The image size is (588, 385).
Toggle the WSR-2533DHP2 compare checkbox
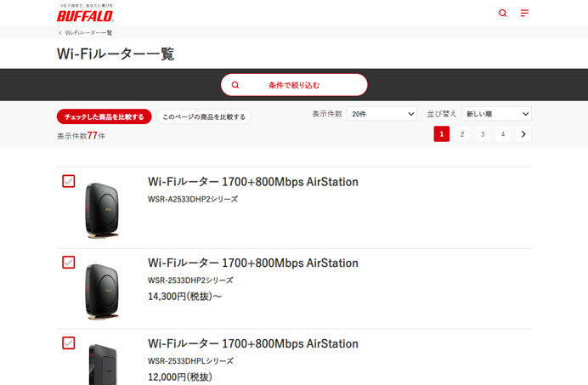pyautogui.click(x=69, y=263)
